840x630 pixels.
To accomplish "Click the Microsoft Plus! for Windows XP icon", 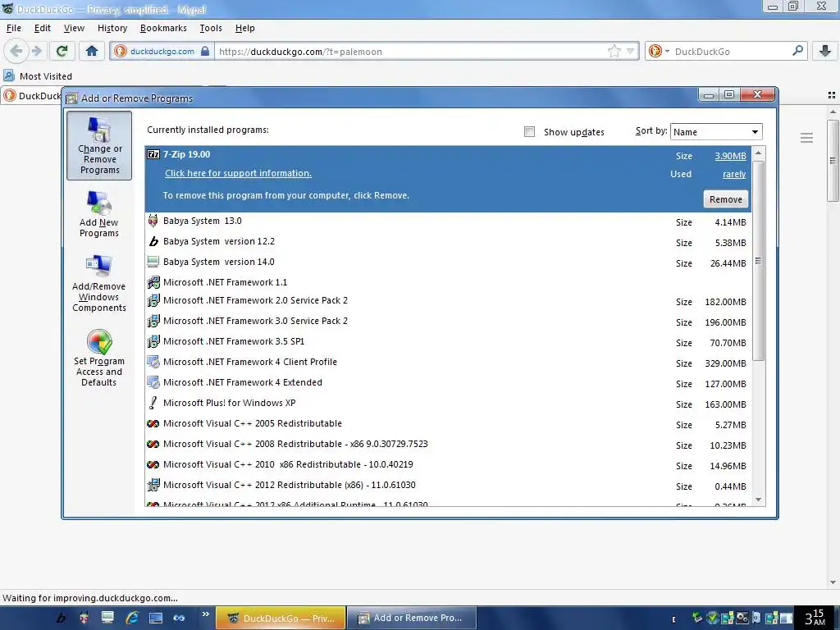I will click(x=153, y=403).
